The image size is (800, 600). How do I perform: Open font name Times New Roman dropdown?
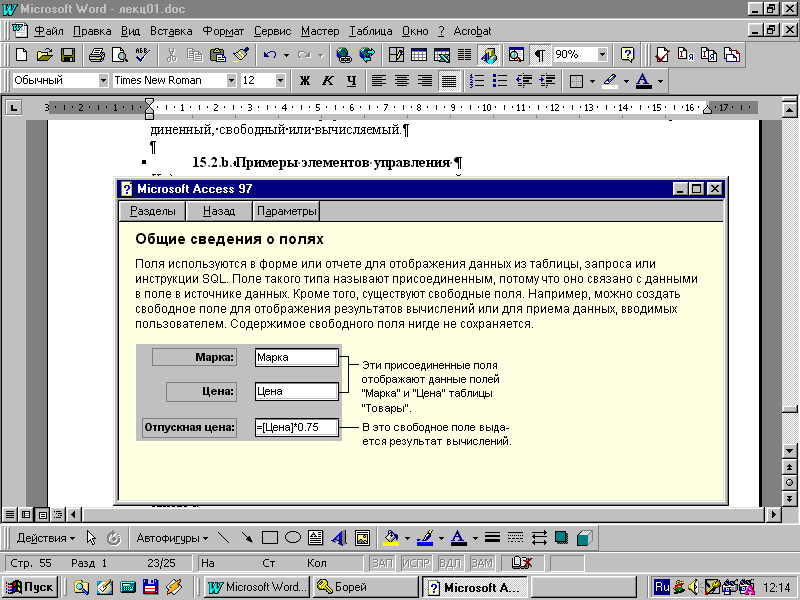[231, 80]
